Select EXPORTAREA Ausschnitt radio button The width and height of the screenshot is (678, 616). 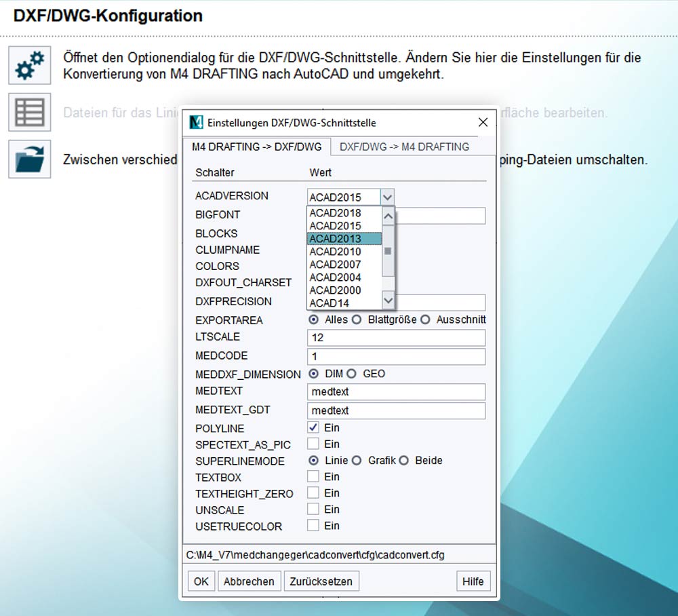point(425,320)
